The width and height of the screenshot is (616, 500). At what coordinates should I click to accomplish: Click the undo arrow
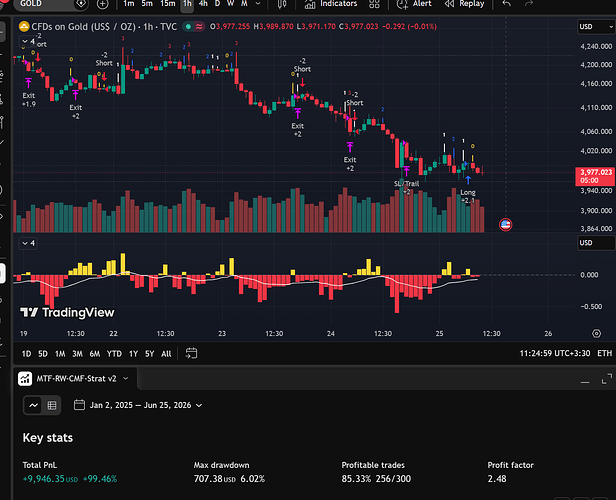507,4
